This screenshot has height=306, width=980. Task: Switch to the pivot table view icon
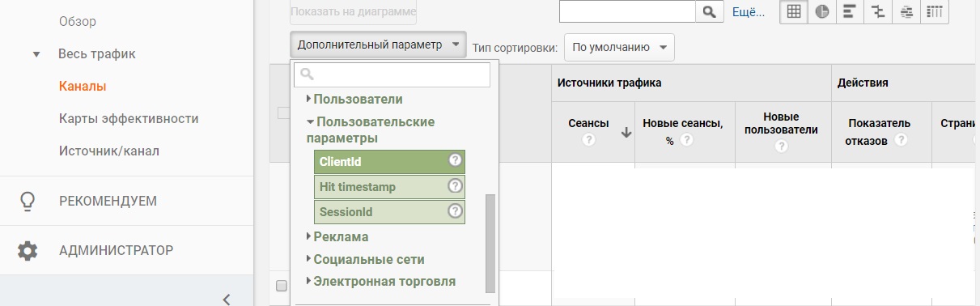coord(935,11)
